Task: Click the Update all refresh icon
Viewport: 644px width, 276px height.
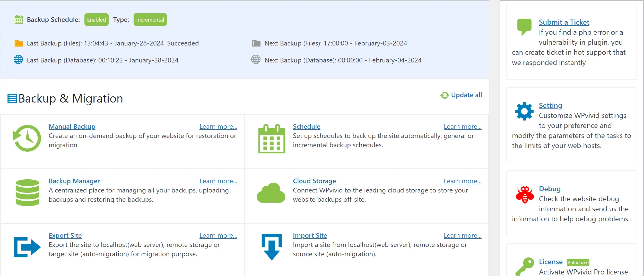Action: point(444,95)
